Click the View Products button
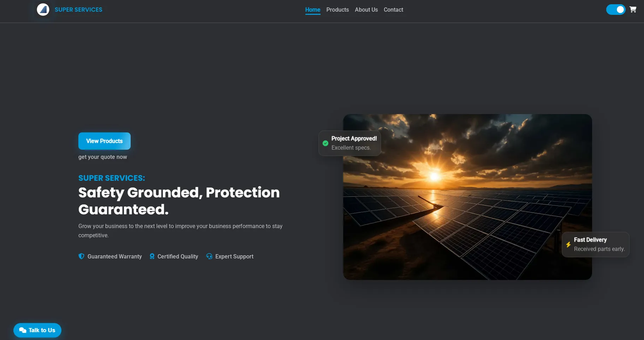Viewport: 644px width, 340px height. [x=104, y=141]
